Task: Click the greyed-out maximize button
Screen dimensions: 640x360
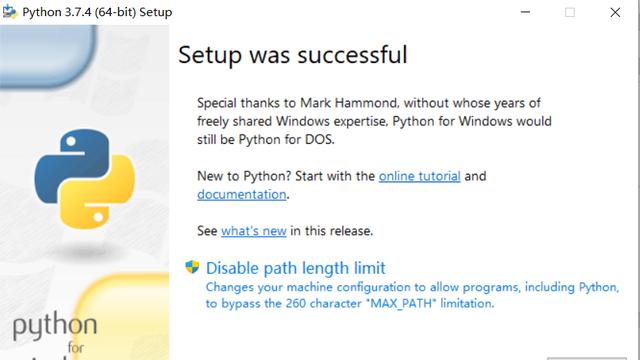Action: coord(570,12)
